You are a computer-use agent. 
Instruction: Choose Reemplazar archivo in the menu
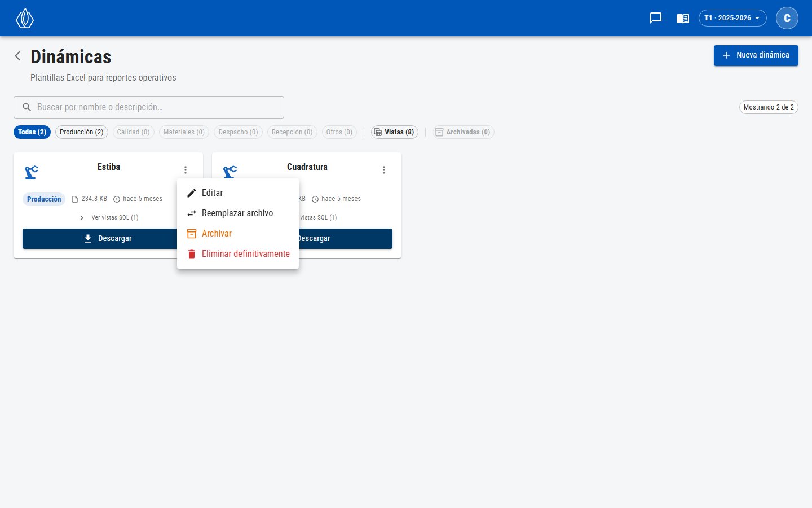tap(238, 213)
